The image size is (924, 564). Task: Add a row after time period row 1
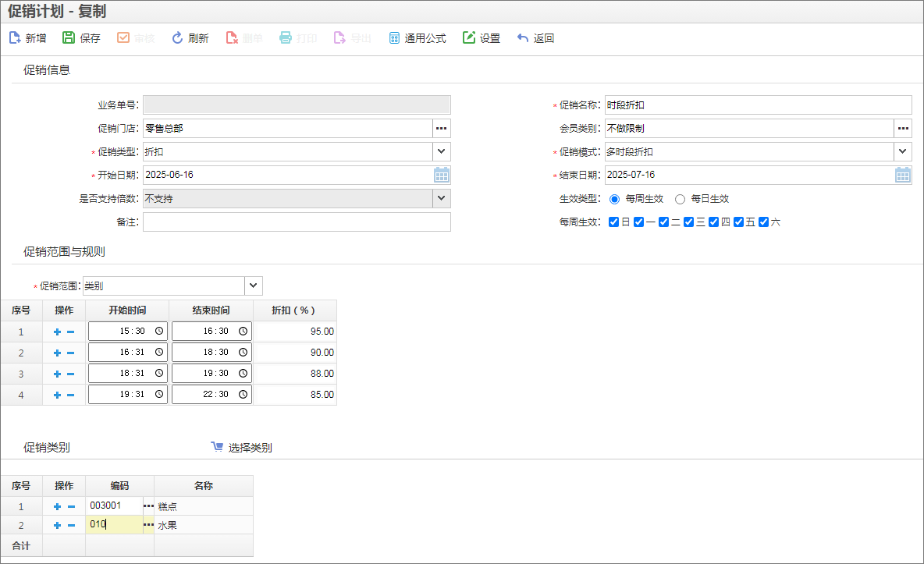57,332
